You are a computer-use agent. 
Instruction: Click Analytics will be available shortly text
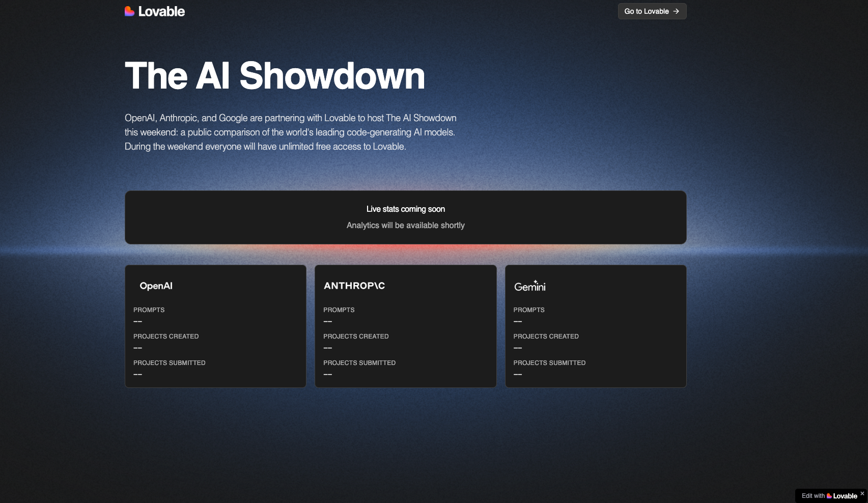pos(406,226)
